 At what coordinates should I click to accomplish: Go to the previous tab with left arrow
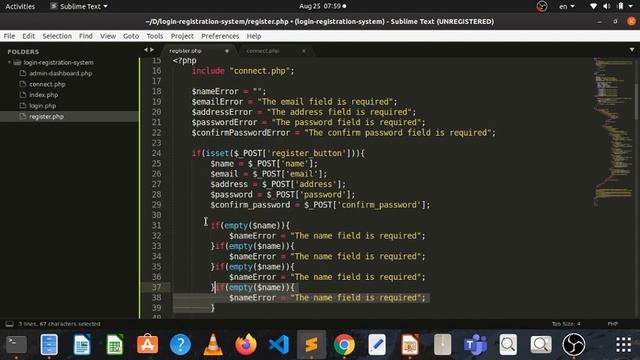[x=145, y=50]
